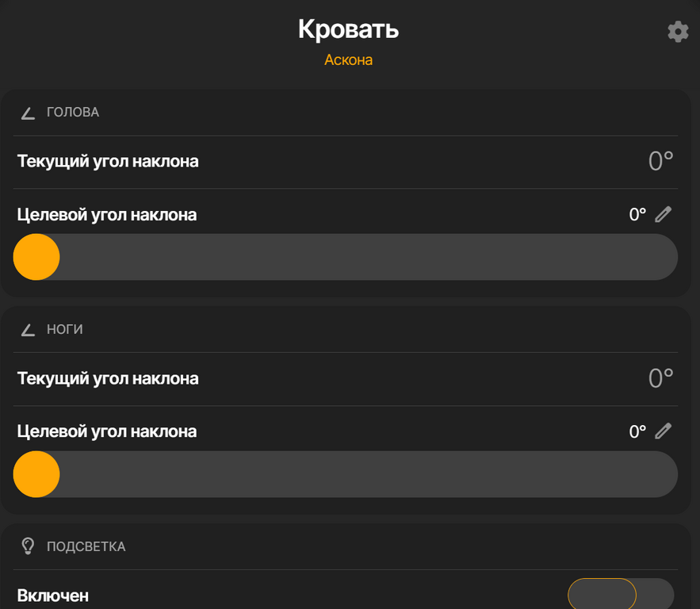This screenshot has width=700, height=609.
Task: Edit the legs target angle with pencil
Action: [664, 431]
